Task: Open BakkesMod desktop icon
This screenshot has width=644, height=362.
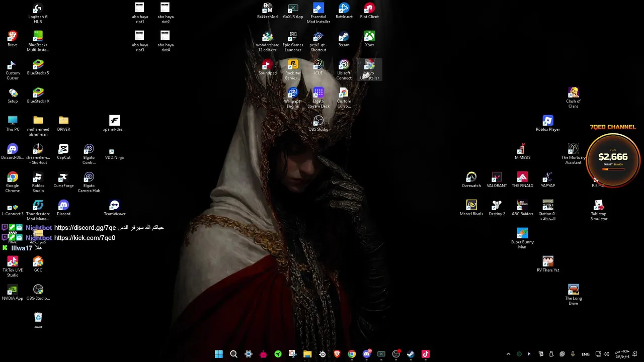Action: pyautogui.click(x=267, y=11)
